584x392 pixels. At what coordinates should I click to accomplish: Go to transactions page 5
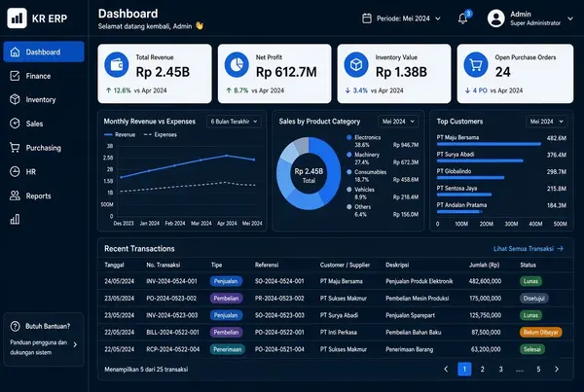click(538, 370)
